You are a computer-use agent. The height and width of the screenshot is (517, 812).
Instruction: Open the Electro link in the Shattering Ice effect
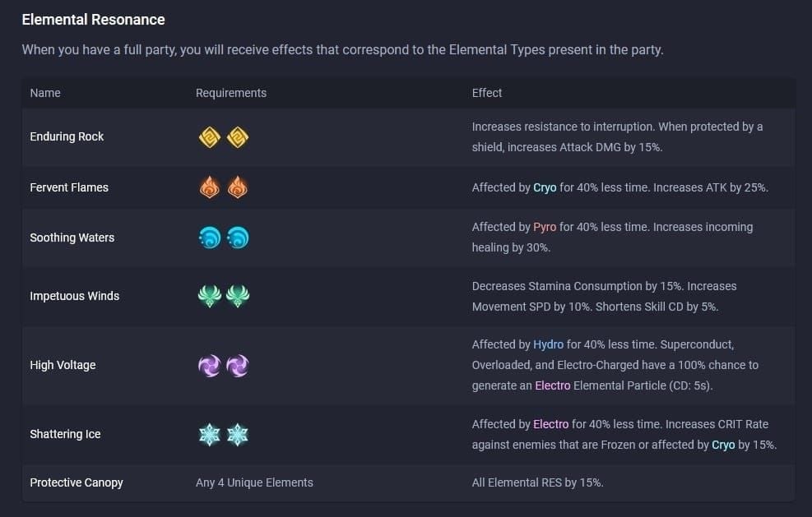[x=550, y=424]
